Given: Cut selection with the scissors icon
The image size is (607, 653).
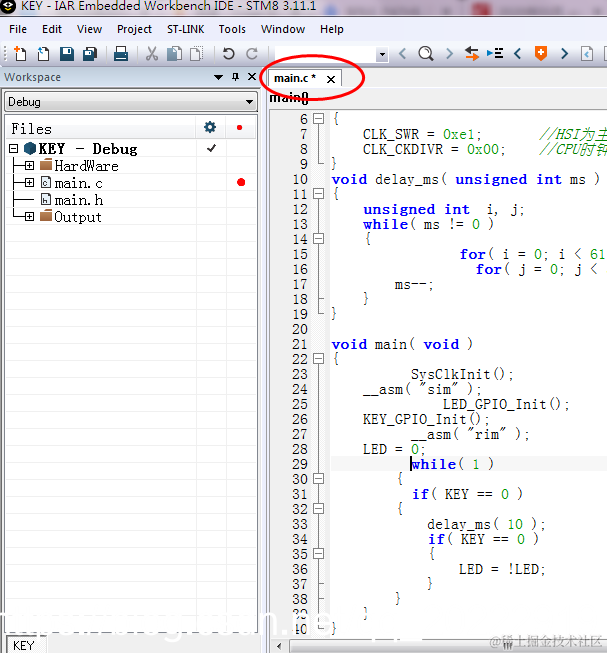Looking at the screenshot, I should coord(152,54).
